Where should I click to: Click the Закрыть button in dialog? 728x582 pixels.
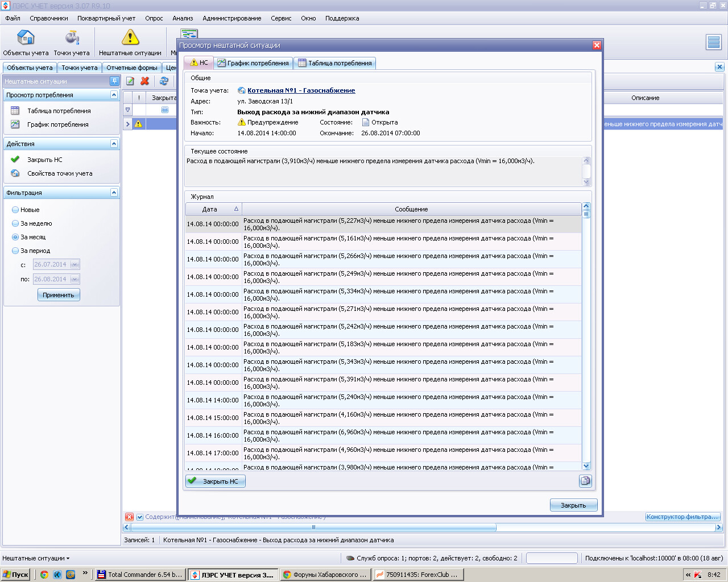pyautogui.click(x=573, y=505)
